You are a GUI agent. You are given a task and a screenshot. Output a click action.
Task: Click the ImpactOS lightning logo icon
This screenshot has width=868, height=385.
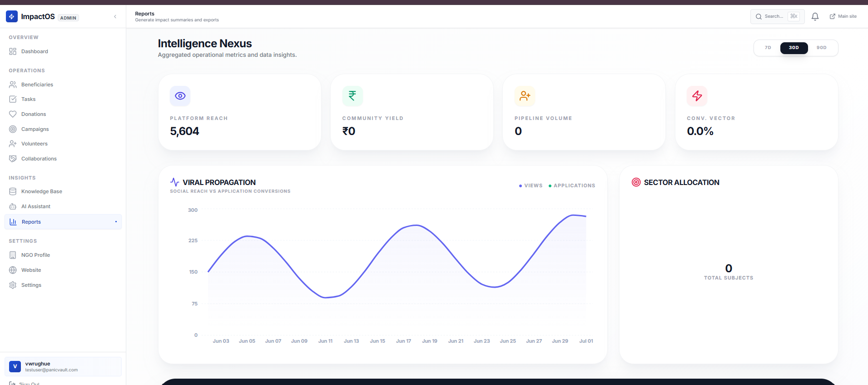(12, 16)
